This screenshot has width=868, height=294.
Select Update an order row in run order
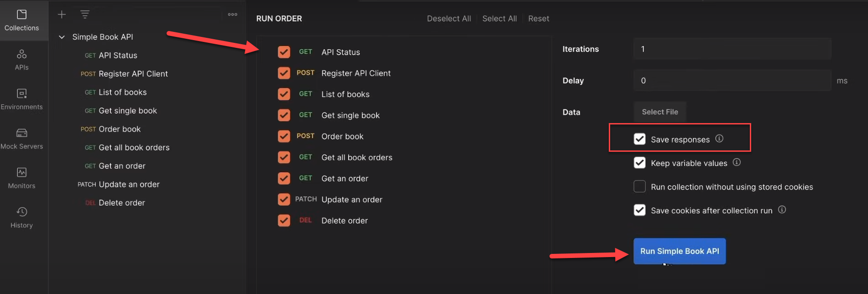point(352,199)
